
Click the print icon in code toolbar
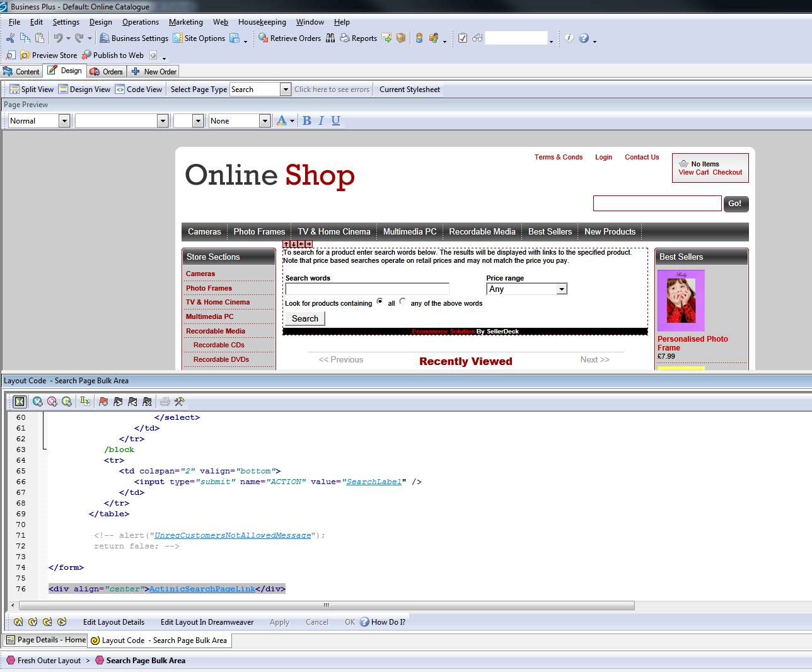click(165, 402)
